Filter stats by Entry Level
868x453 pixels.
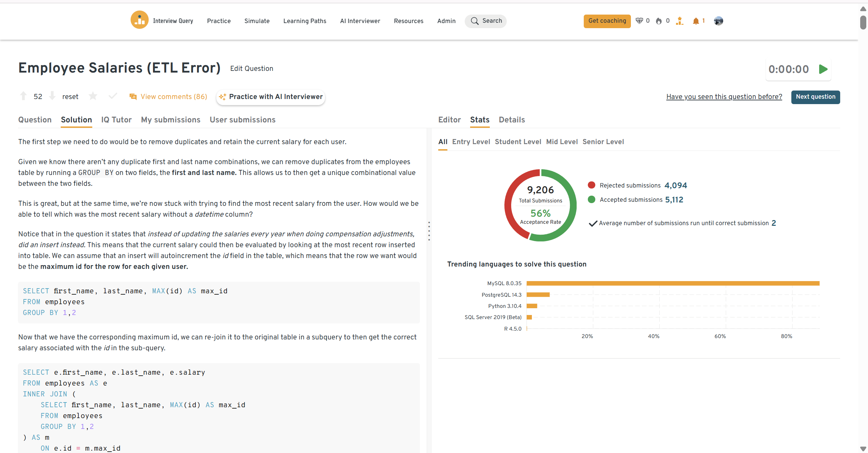(471, 142)
